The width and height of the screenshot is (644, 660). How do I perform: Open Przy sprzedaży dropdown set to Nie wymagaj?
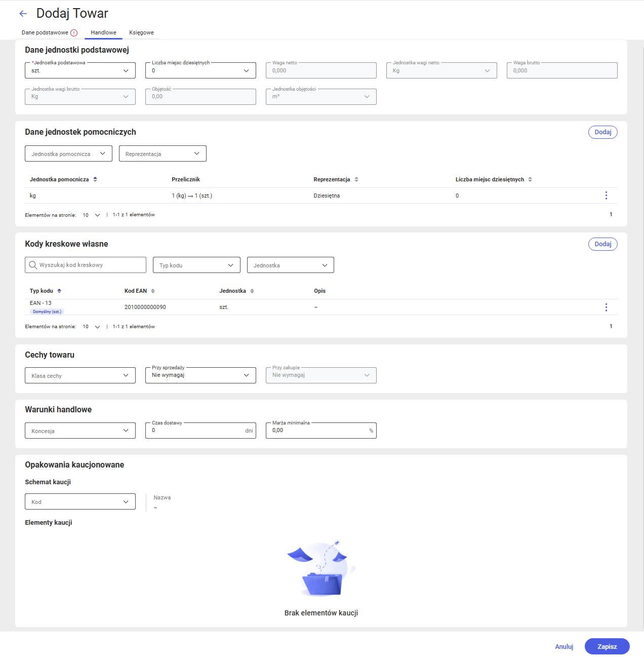click(200, 375)
